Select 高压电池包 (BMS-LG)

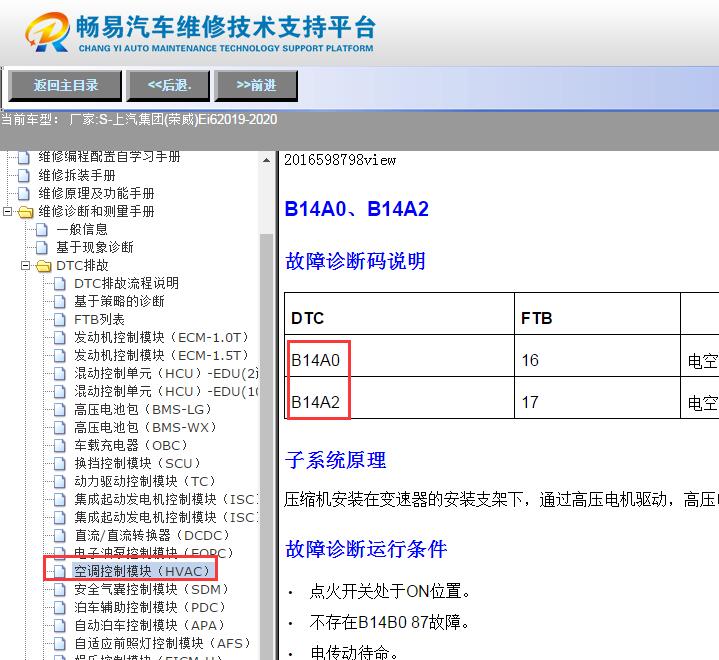143,409
